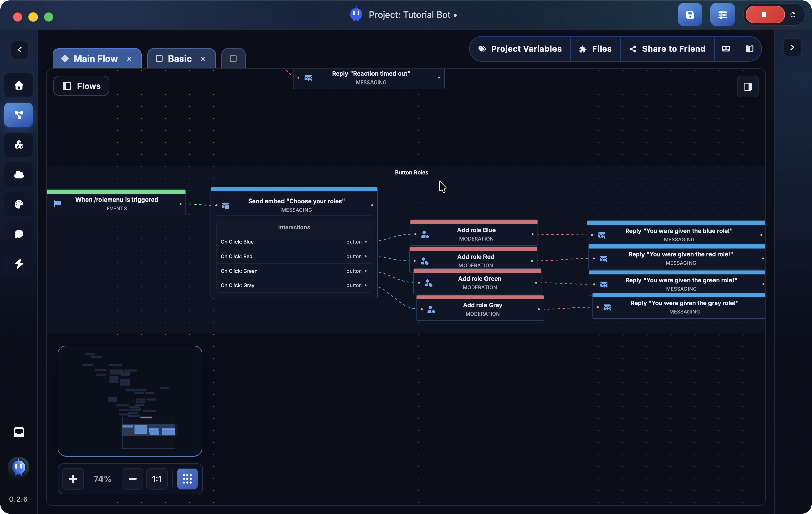Click the Project: Tutorial Bot title
The width and height of the screenshot is (812, 514).
click(x=409, y=15)
